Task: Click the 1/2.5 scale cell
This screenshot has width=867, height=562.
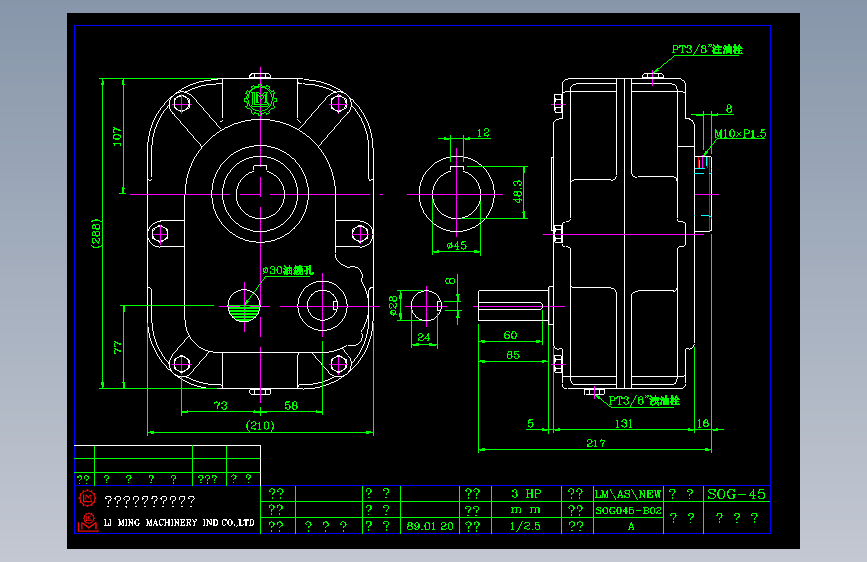Action: (526, 526)
